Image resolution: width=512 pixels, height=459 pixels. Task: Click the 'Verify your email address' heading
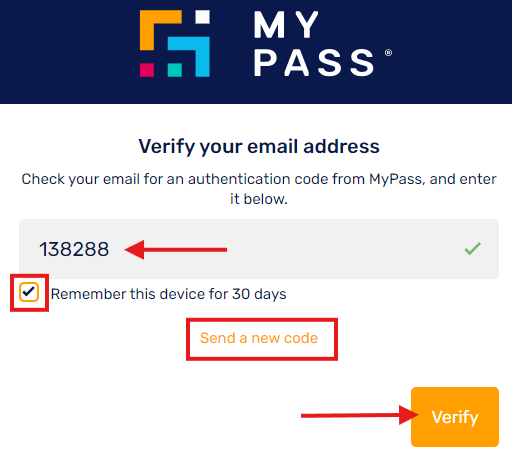tap(259, 146)
